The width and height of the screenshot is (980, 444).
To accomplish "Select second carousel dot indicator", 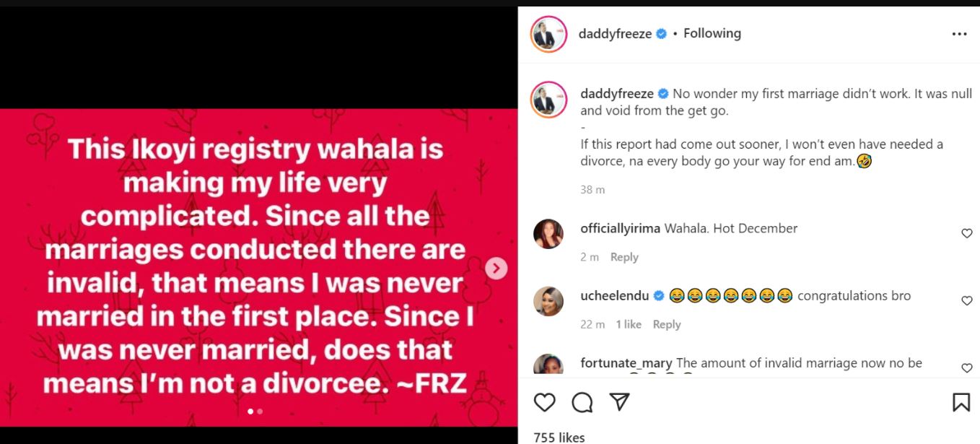I will coord(260,412).
